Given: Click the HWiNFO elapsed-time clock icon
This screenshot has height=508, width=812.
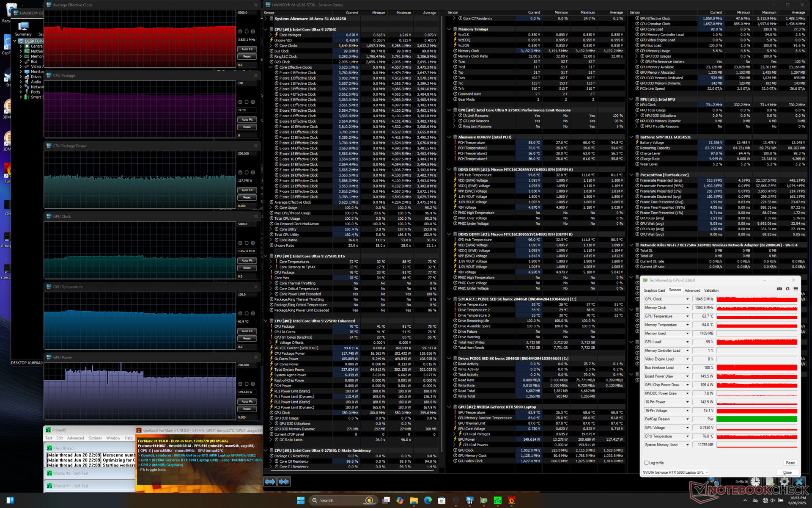Looking at the screenshot, I should (x=755, y=482).
